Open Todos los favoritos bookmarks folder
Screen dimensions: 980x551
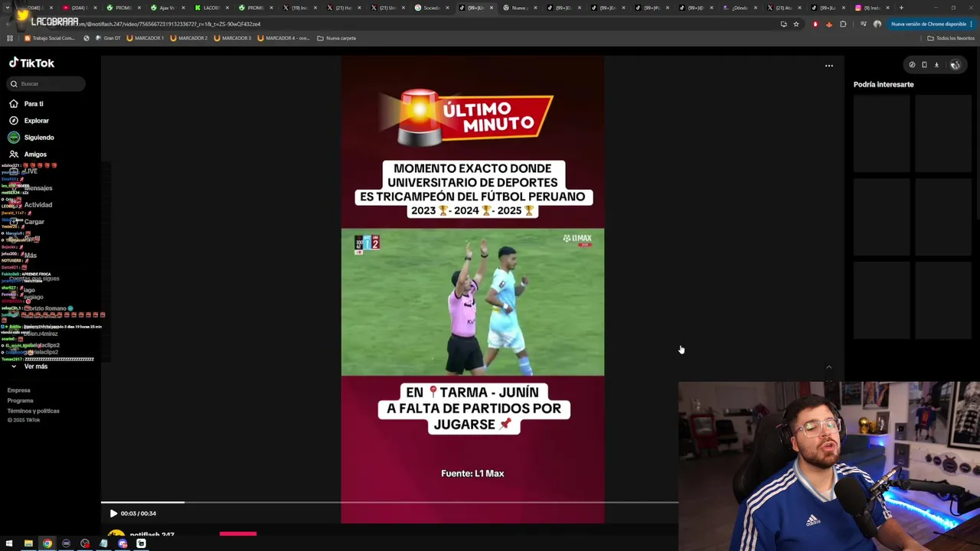click(952, 38)
